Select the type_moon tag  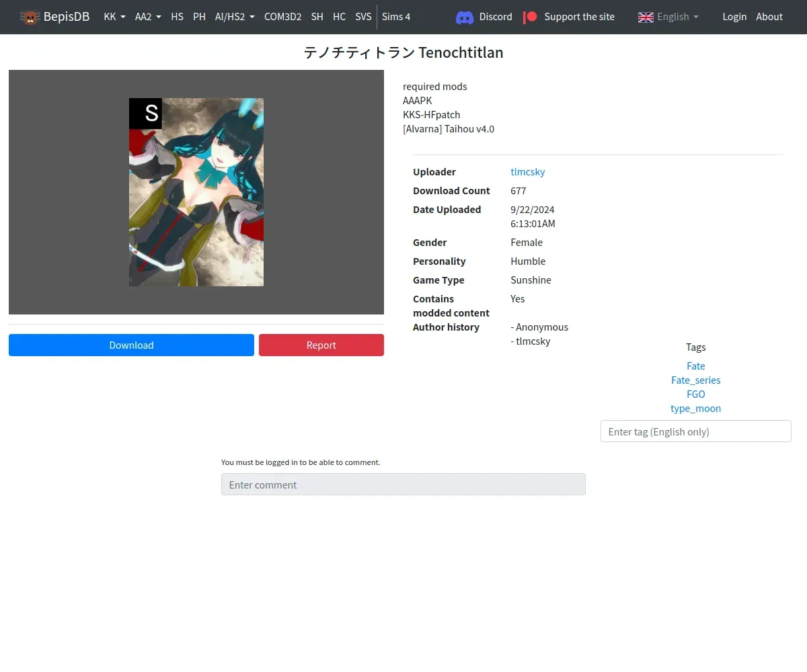click(x=695, y=409)
